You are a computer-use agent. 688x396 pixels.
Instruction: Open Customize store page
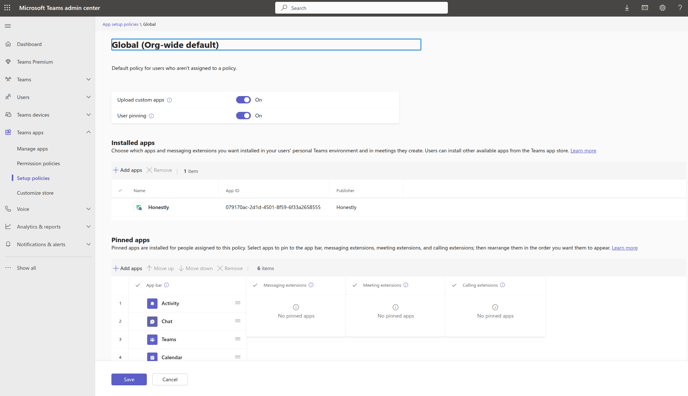[35, 193]
